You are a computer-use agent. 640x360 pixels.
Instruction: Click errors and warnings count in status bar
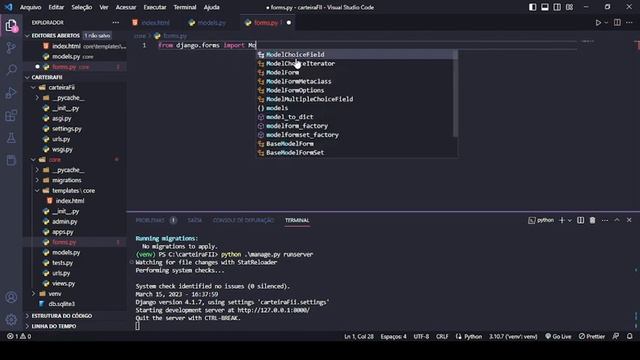(x=19, y=336)
